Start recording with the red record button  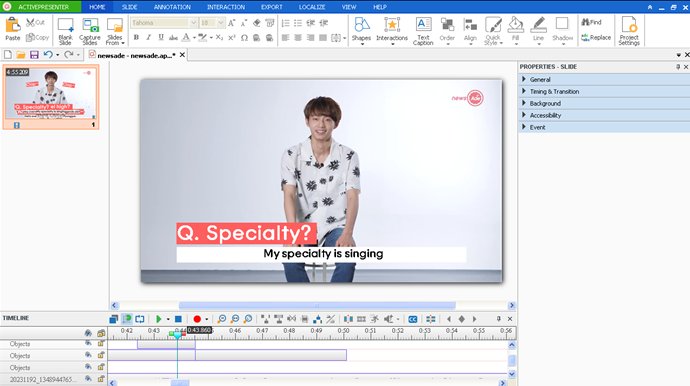click(197, 319)
